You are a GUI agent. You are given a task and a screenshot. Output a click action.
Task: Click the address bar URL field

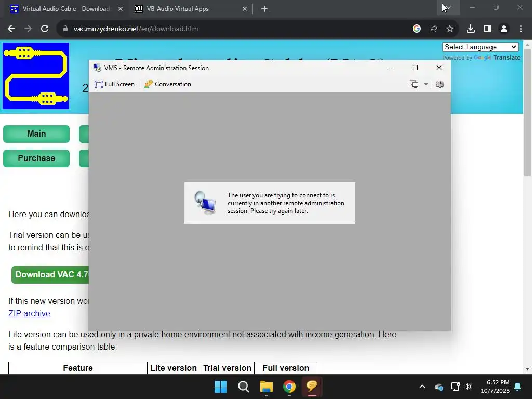[x=234, y=29]
